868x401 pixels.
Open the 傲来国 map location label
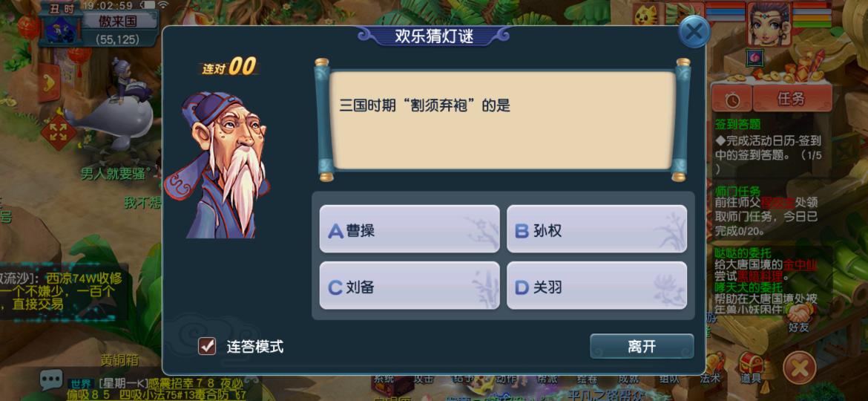pos(119,21)
